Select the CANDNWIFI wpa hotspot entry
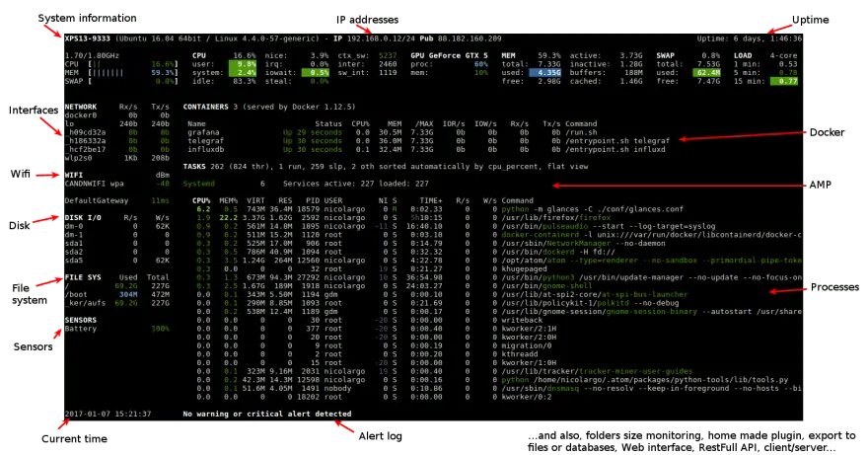This screenshot has height=455, width=868. (116, 184)
